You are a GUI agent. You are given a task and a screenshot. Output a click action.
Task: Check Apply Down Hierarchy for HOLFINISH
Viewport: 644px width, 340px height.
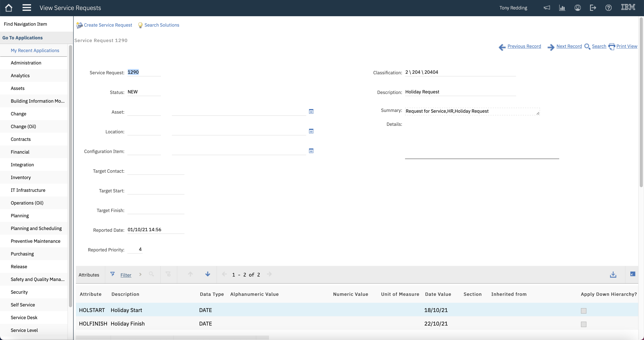(x=583, y=324)
